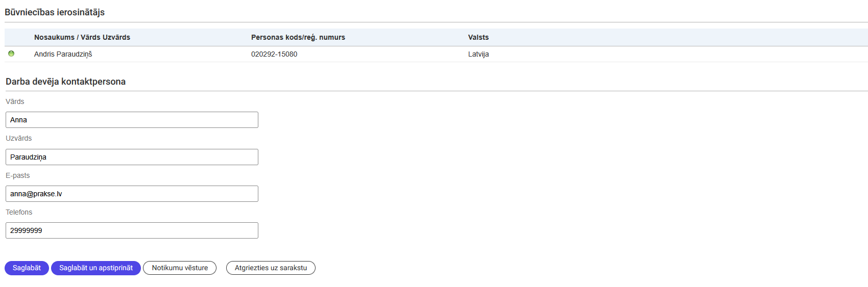Click the Telefons field label
This screenshot has width=868, height=287.
19,212
